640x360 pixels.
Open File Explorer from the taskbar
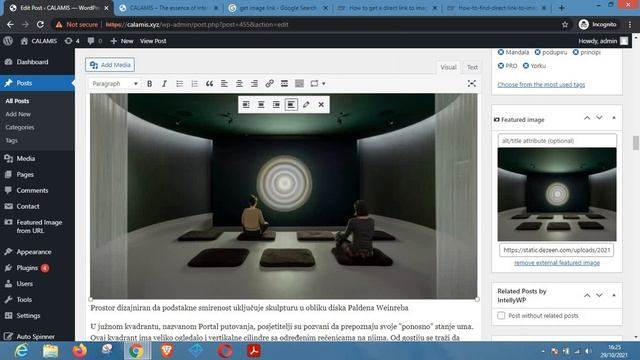point(51,351)
